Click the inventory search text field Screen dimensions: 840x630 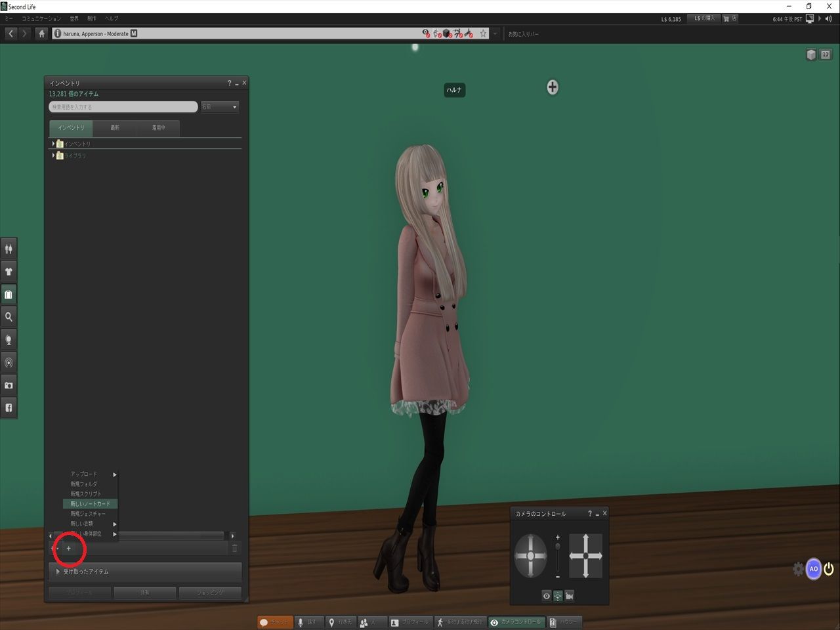(123, 107)
